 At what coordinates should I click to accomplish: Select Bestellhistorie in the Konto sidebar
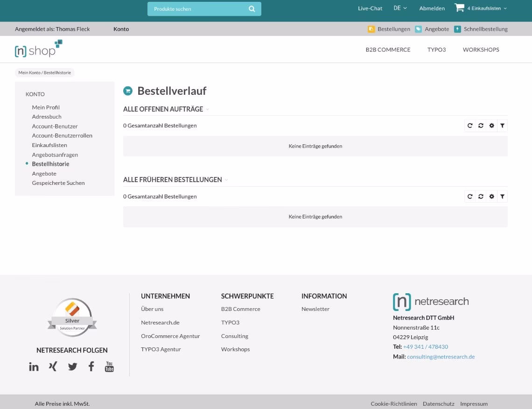click(50, 164)
